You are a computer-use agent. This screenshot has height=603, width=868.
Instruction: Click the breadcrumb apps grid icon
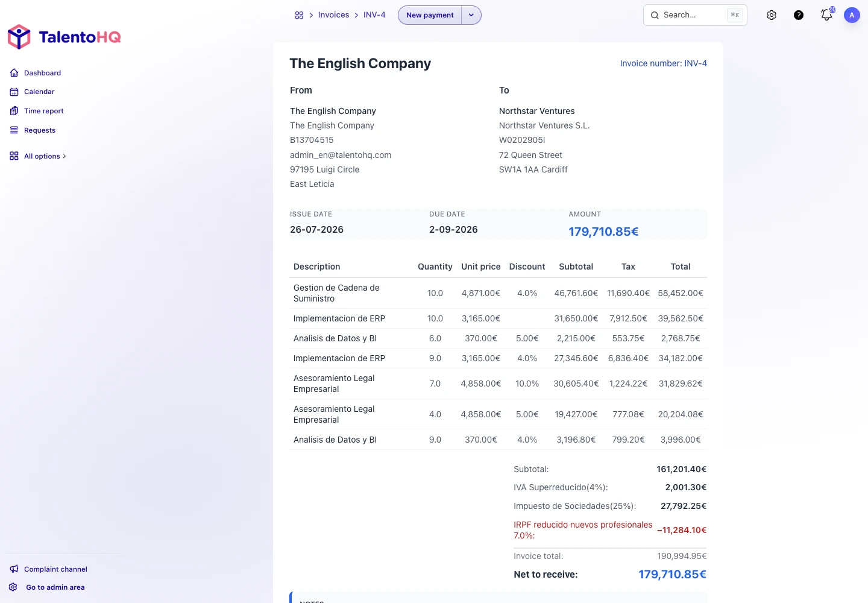(299, 15)
